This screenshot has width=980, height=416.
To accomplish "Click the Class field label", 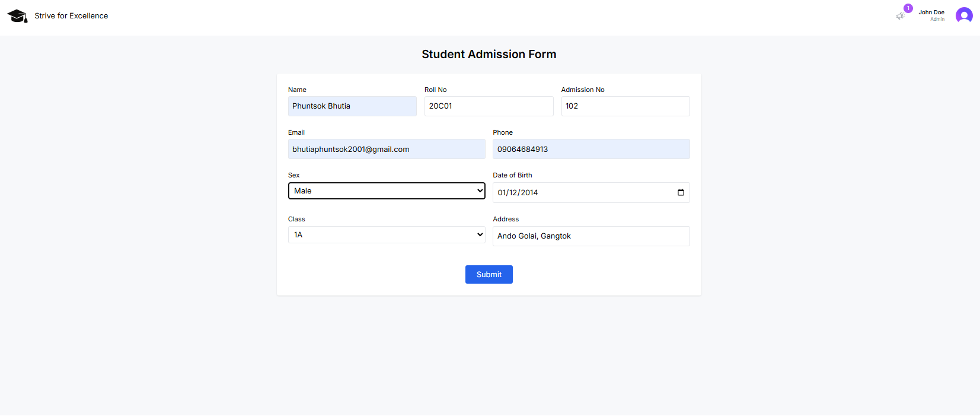I will click(296, 220).
